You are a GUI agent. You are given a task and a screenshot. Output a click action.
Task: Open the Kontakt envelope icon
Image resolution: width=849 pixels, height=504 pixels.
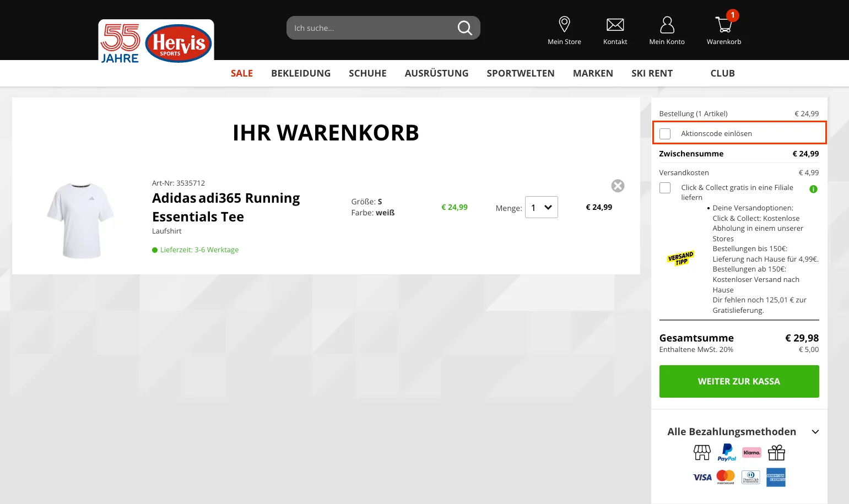click(615, 25)
